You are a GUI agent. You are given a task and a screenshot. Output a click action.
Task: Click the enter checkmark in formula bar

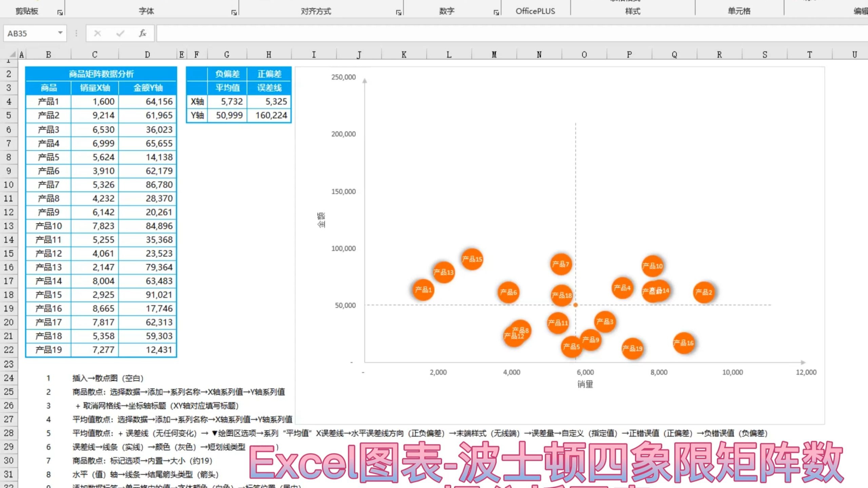(x=120, y=33)
